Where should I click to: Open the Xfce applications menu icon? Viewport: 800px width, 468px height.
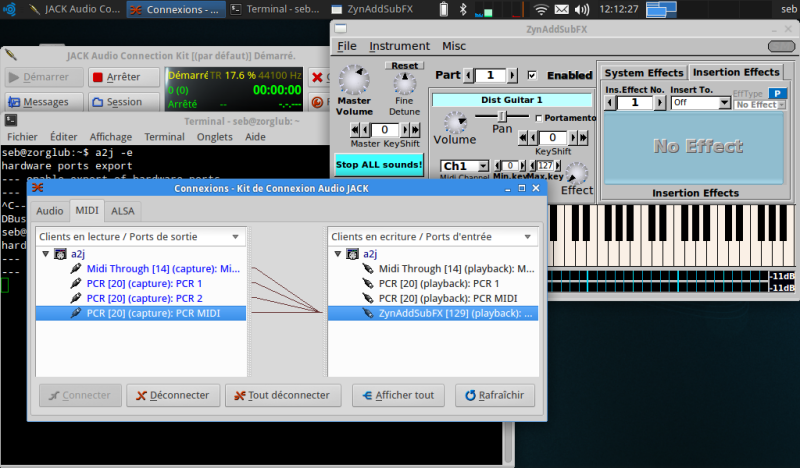click(x=9, y=9)
